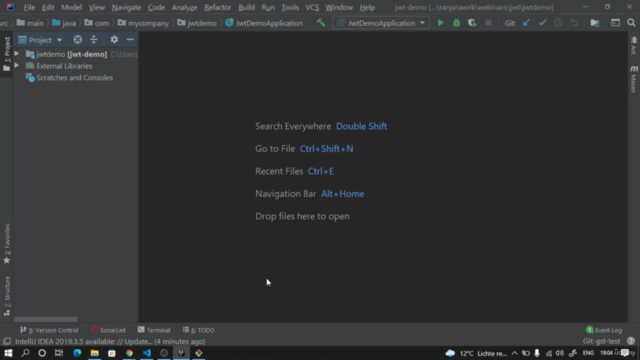Click Project panel horizontal scrollbar
Viewport: 640px width, 360px height.
(45, 319)
